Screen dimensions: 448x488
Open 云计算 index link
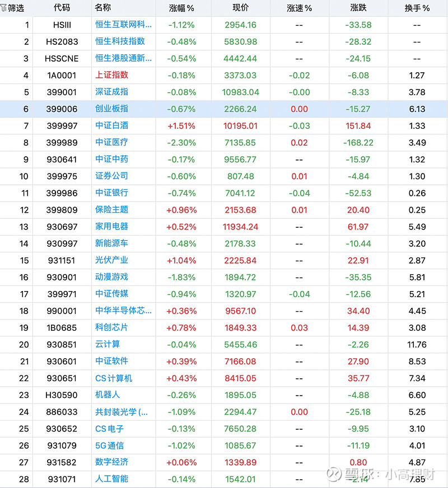(x=108, y=344)
